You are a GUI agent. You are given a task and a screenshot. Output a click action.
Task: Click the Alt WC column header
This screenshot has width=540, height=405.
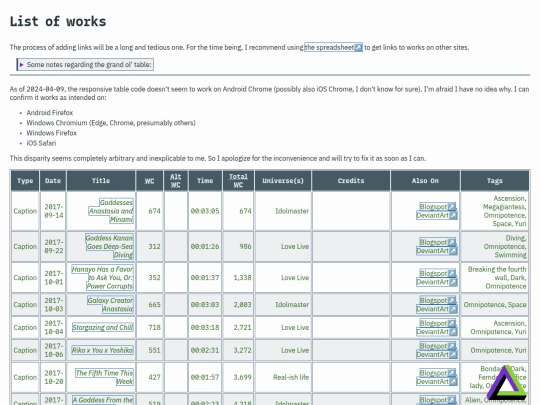[x=176, y=180]
